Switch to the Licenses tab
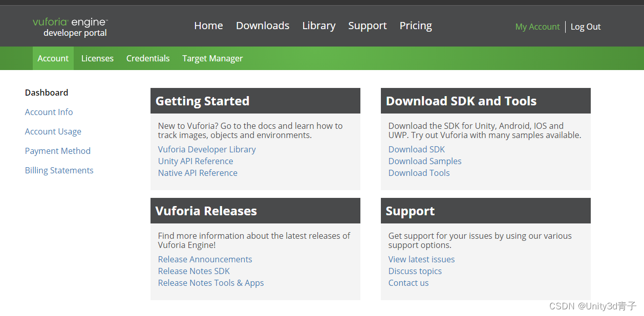644x316 pixels. pyautogui.click(x=97, y=58)
